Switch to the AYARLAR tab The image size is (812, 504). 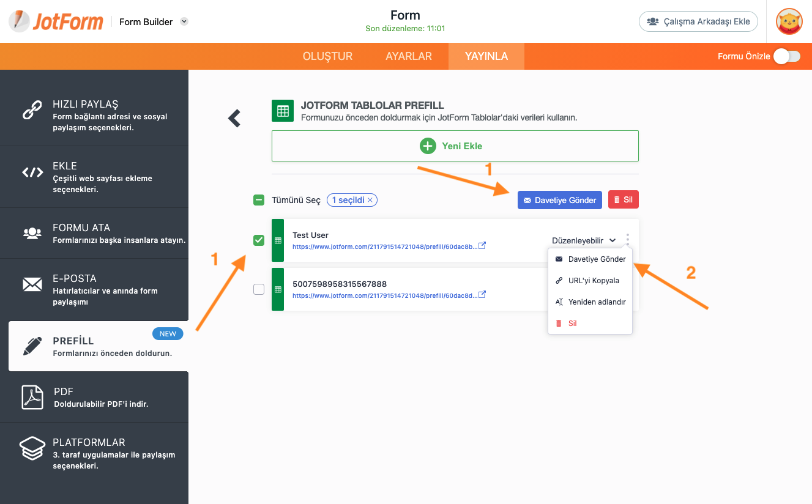click(x=409, y=56)
